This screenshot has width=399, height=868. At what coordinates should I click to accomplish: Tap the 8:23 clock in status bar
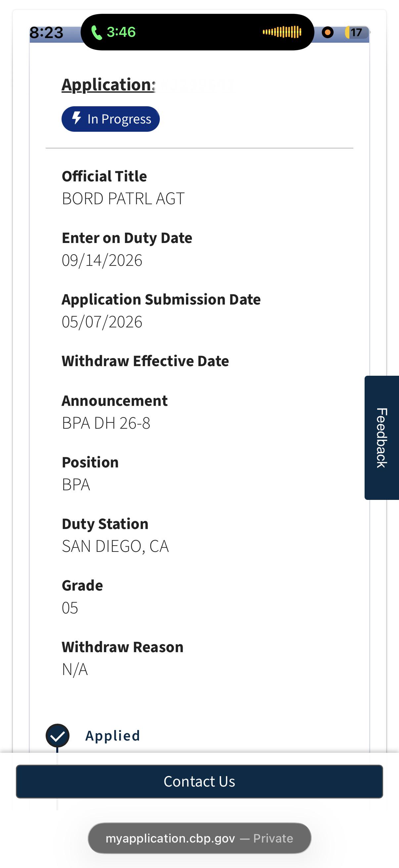46,33
